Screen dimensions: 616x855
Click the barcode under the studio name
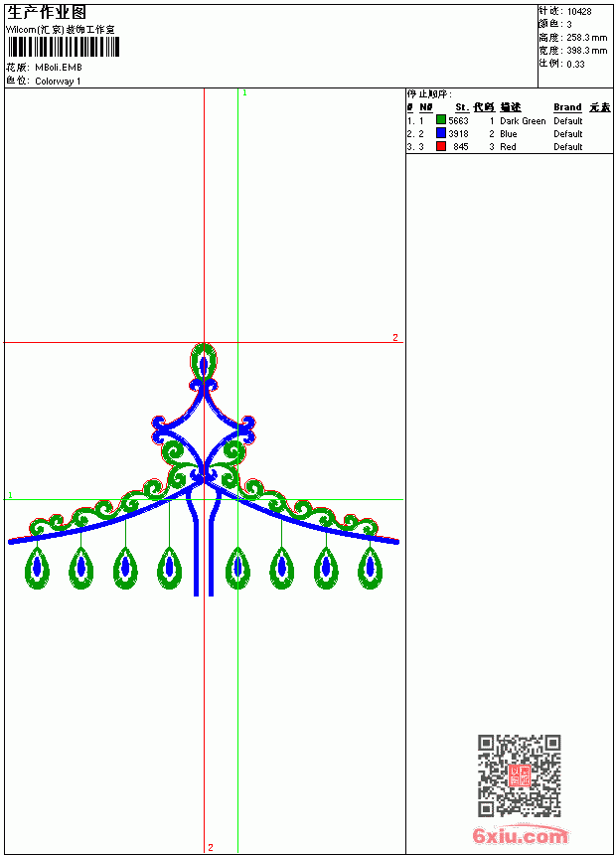63,47
